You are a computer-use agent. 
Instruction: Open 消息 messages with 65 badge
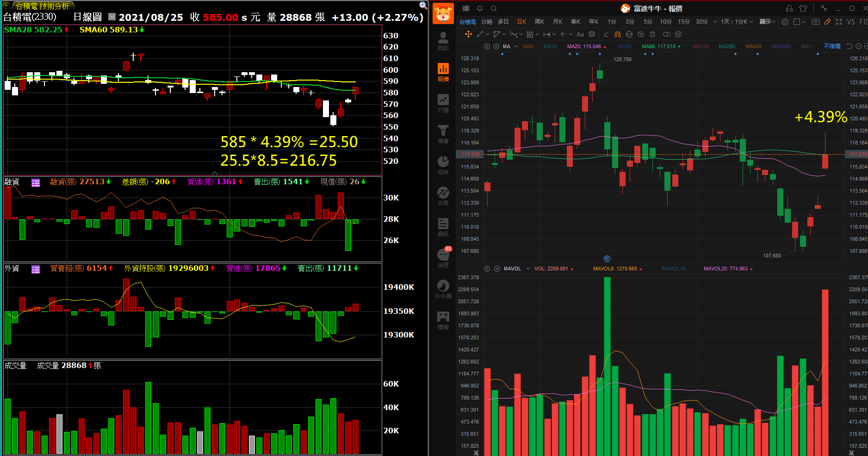coord(443,257)
